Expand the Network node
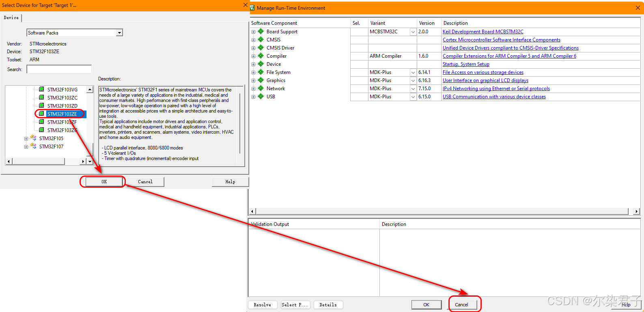 [x=253, y=89]
